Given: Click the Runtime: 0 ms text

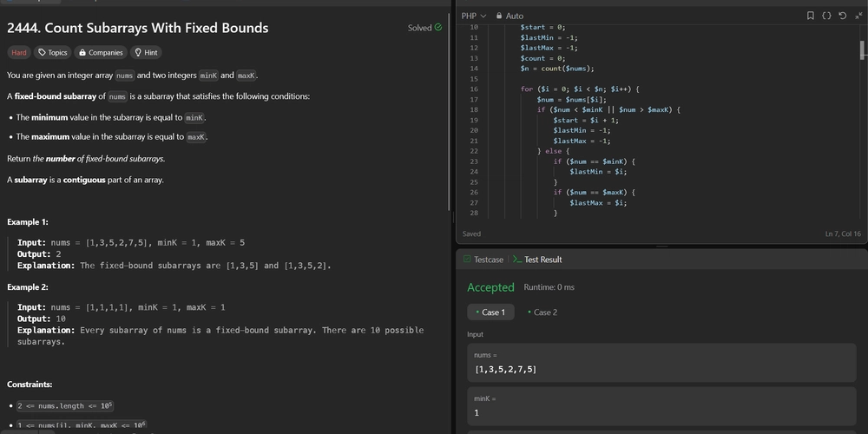Looking at the screenshot, I should [549, 287].
